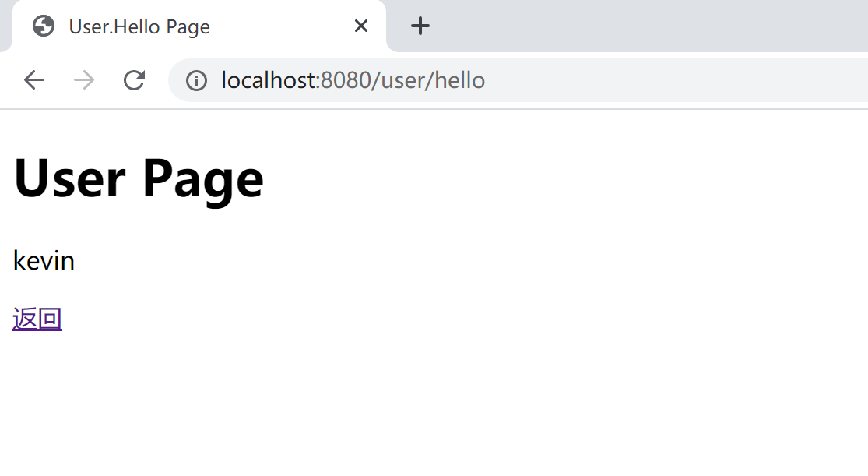Click the tab title text "User.Hello Page"

coord(139,26)
